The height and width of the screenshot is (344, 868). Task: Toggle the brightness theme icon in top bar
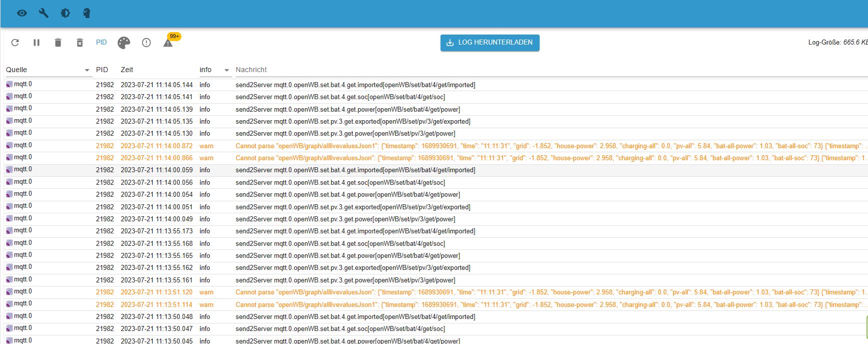(x=65, y=13)
